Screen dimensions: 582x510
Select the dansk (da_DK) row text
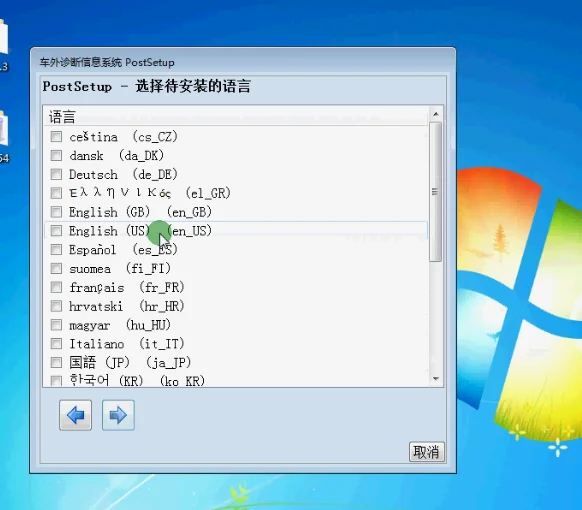tap(117, 156)
